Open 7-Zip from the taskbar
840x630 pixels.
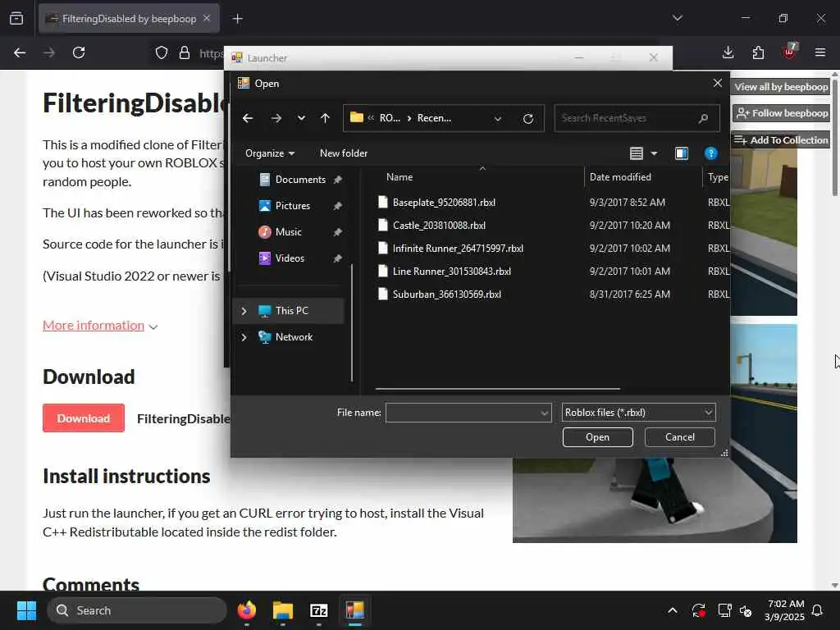[319, 610]
